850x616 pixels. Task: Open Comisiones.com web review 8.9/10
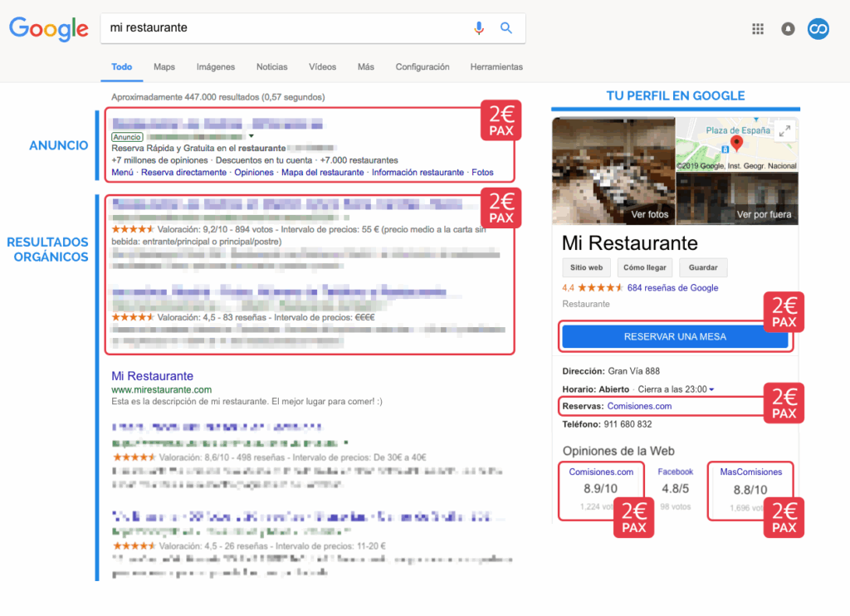pos(601,490)
